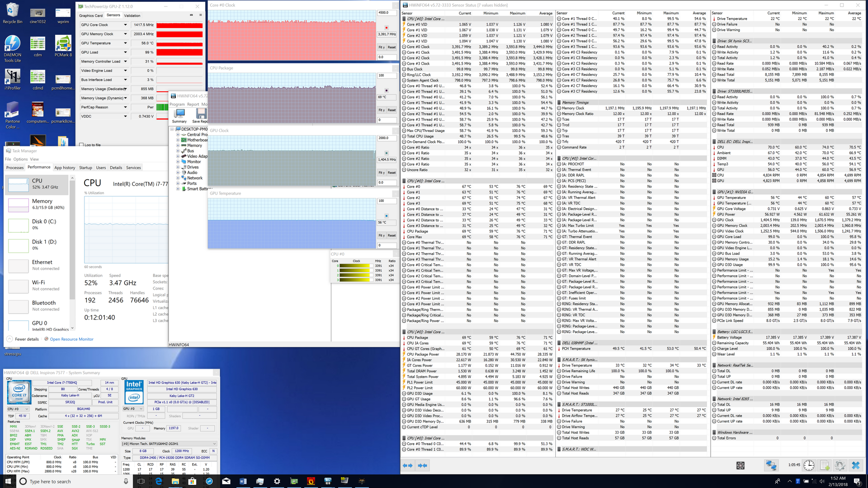Image resolution: width=868 pixels, height=488 pixels.
Task: Open Pantone Color desktop shortcut
Action: [12, 115]
